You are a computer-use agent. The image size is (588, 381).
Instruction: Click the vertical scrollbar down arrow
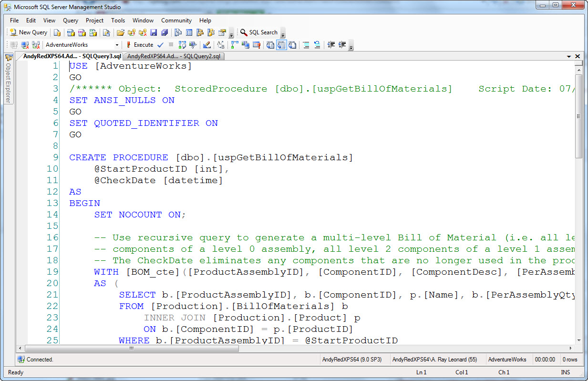578,340
